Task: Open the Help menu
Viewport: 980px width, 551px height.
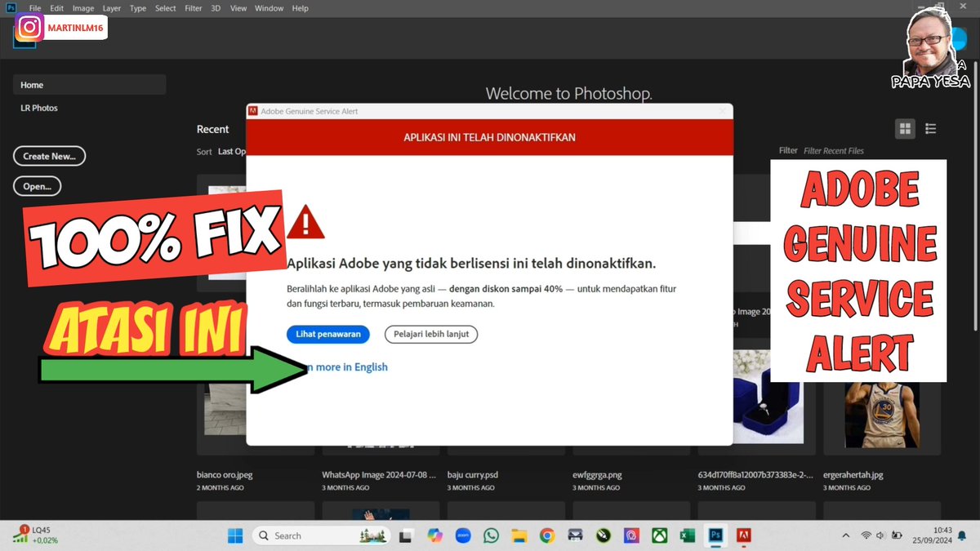Action: 301,8
